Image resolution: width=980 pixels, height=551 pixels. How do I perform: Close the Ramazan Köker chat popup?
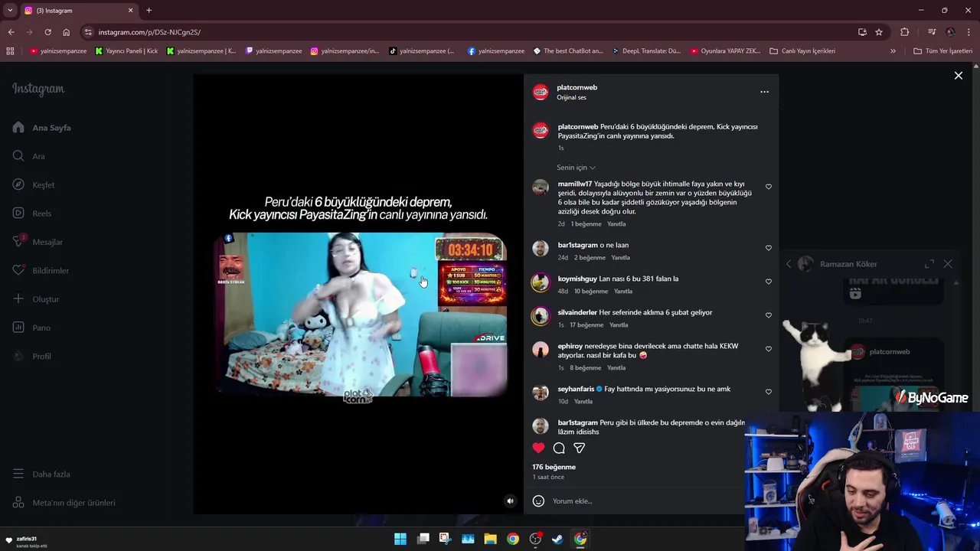[x=948, y=264]
